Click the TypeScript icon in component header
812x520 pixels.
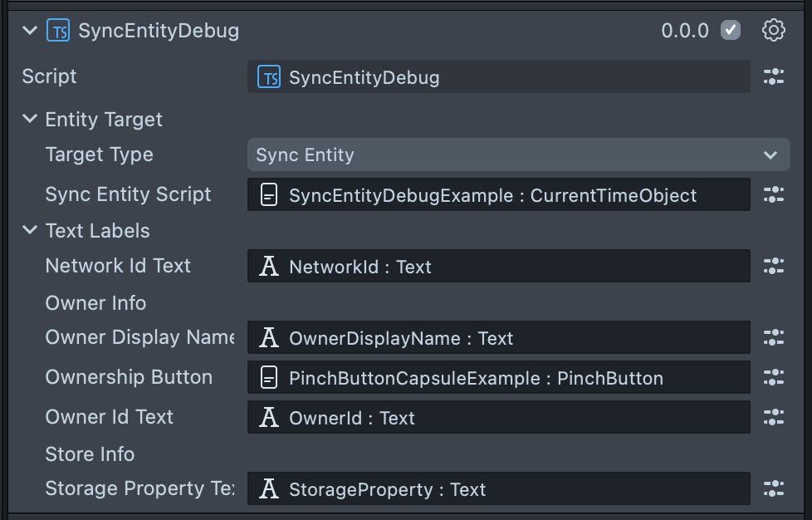[x=58, y=32]
